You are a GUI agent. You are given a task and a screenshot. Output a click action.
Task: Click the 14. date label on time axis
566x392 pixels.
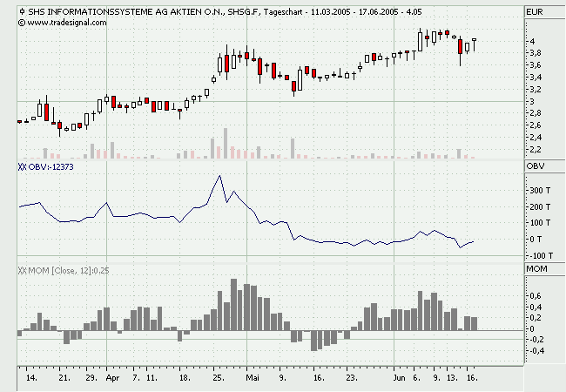[31, 378]
